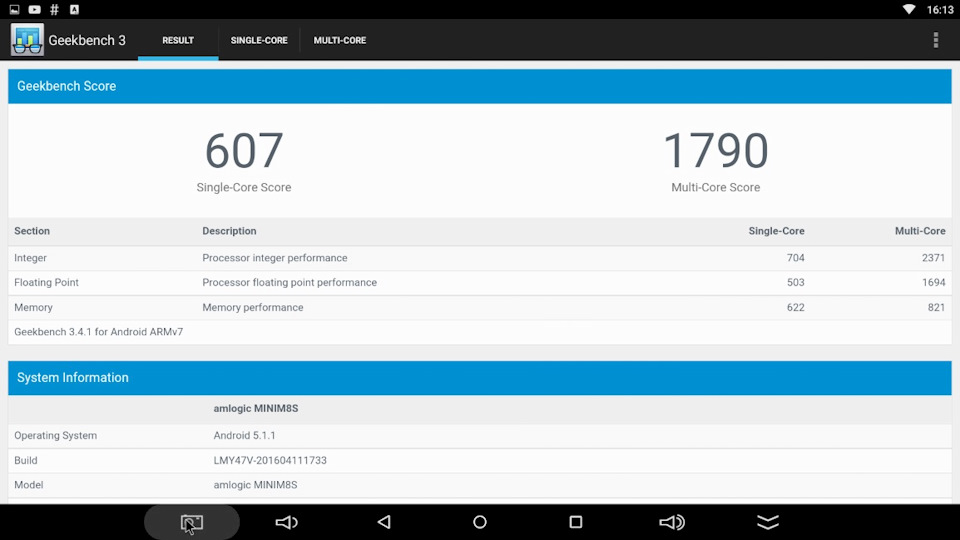This screenshot has width=960, height=540.
Task: Select build 'LMY47V-201604111733'
Action: [270, 460]
